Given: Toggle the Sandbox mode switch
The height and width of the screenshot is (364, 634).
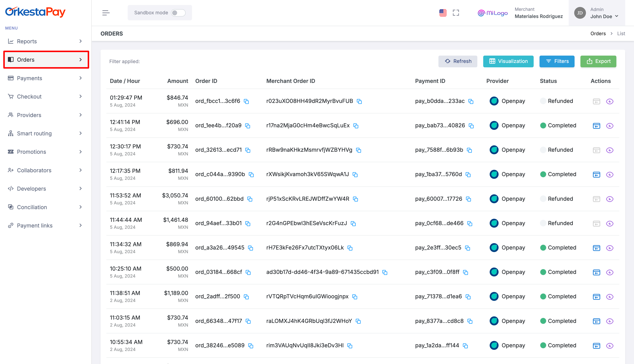Looking at the screenshot, I should click(x=178, y=13).
